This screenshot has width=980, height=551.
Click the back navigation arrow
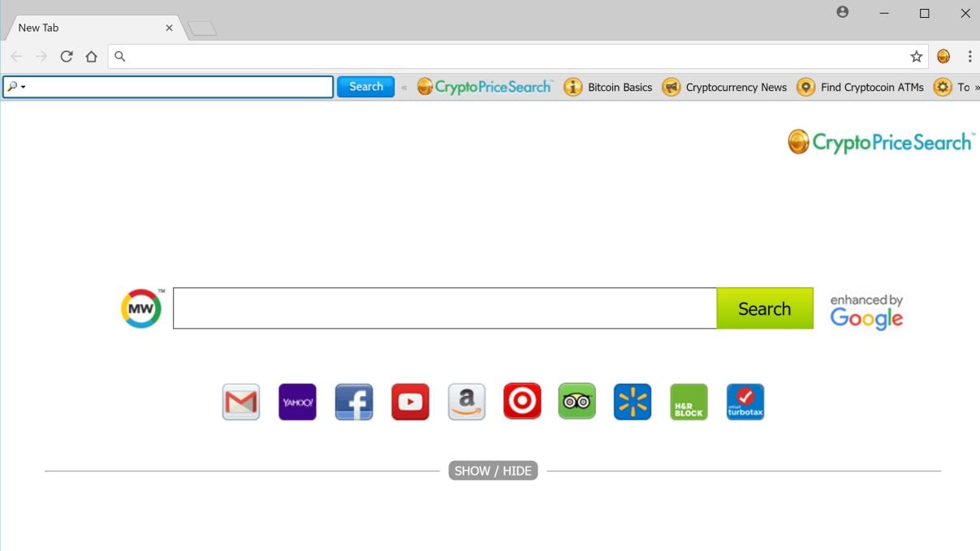click(17, 56)
